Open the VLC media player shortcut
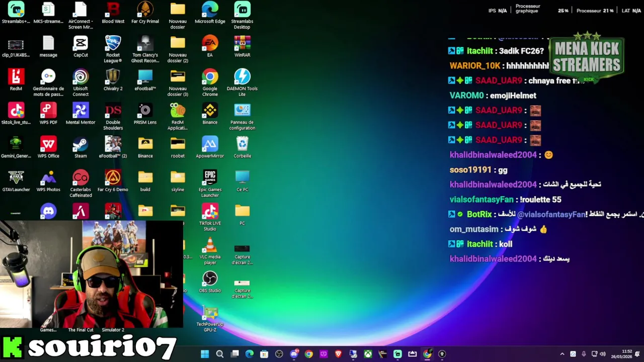 (210, 251)
